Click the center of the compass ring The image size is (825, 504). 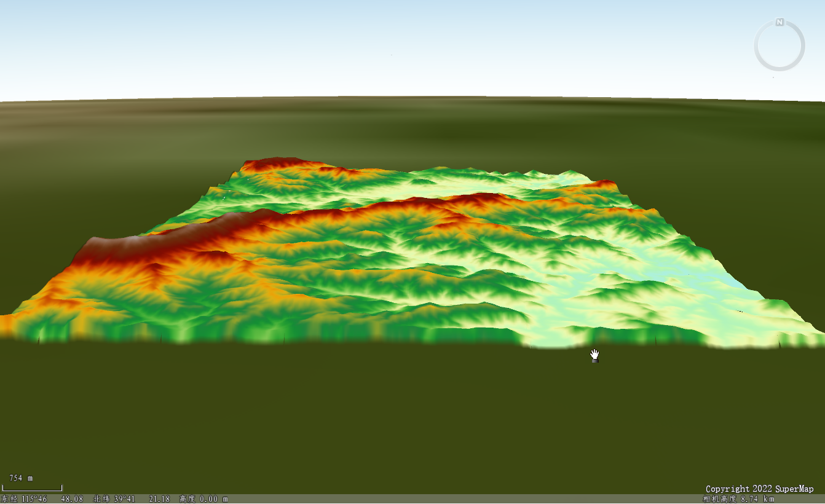[x=780, y=46]
